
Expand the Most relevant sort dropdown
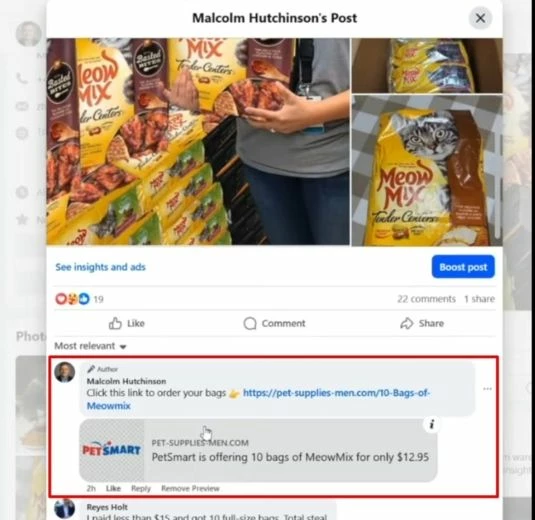coord(90,346)
